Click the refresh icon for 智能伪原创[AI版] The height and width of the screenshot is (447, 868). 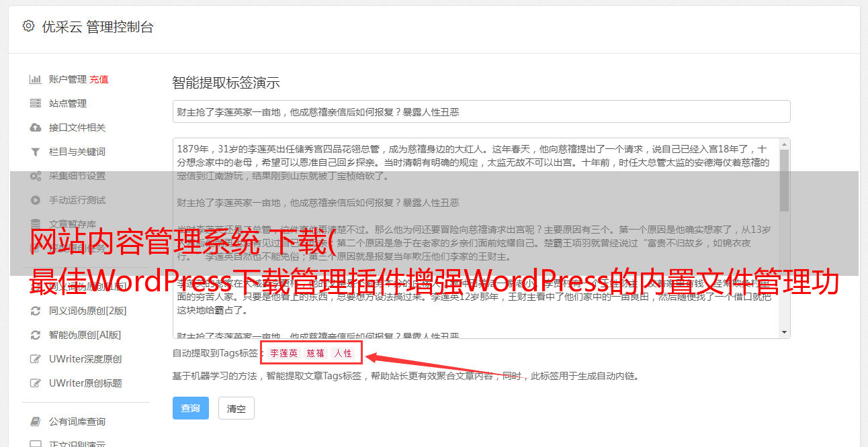click(36, 335)
